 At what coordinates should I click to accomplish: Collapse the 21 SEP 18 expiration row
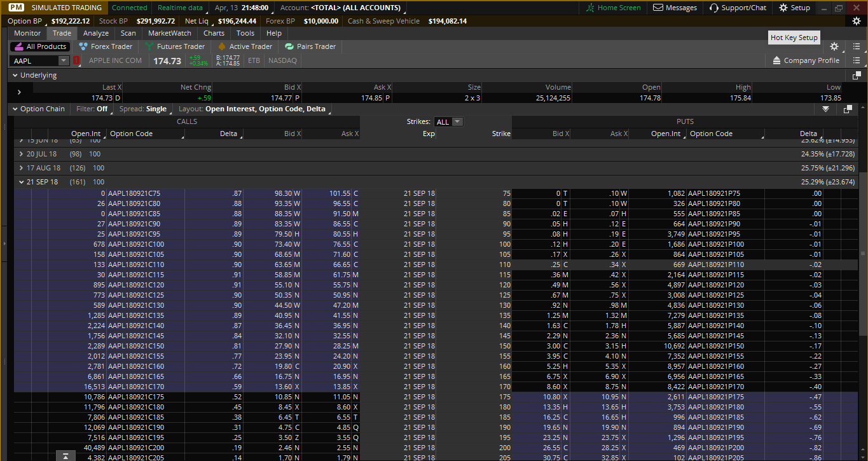coord(21,182)
